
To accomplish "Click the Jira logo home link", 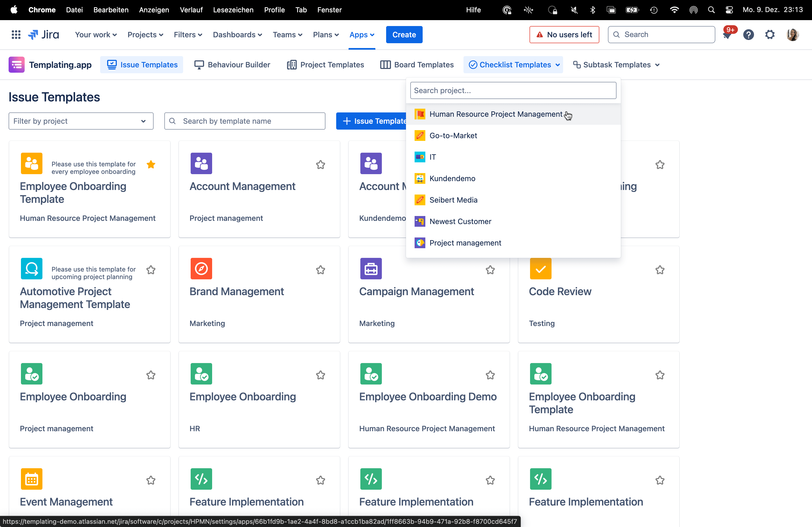I will [44, 34].
